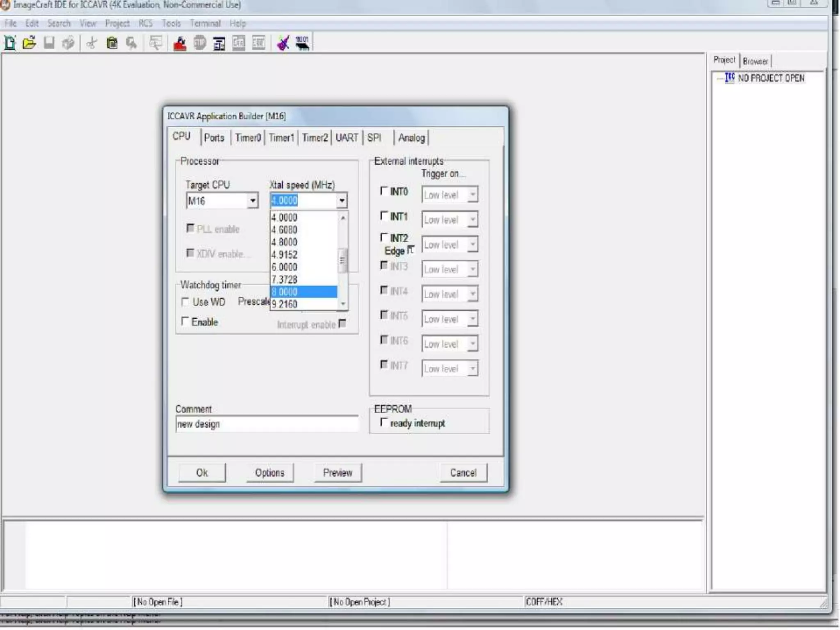Toggle the XDIV enable checkbox
This screenshot has width=840, height=630.
pos(190,253)
